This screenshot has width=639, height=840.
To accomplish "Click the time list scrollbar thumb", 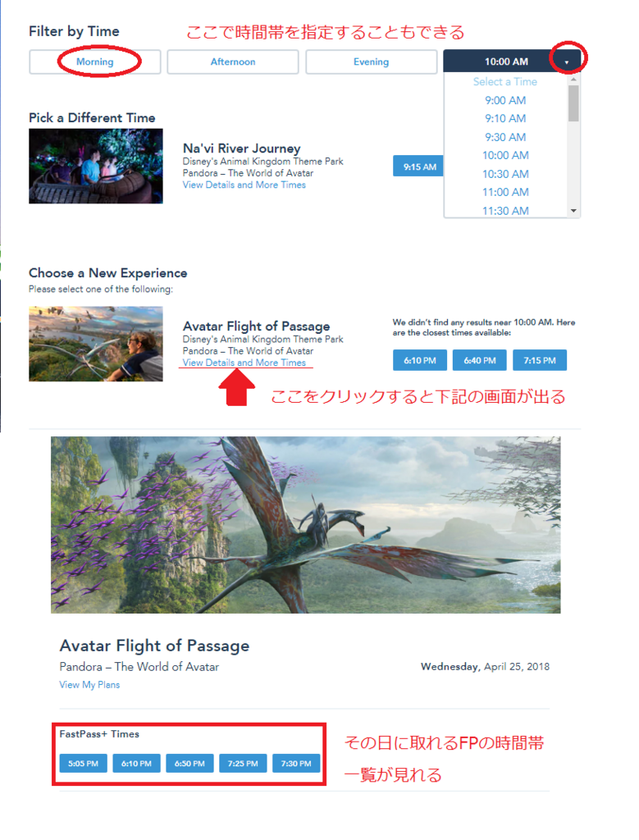I will click(x=573, y=103).
